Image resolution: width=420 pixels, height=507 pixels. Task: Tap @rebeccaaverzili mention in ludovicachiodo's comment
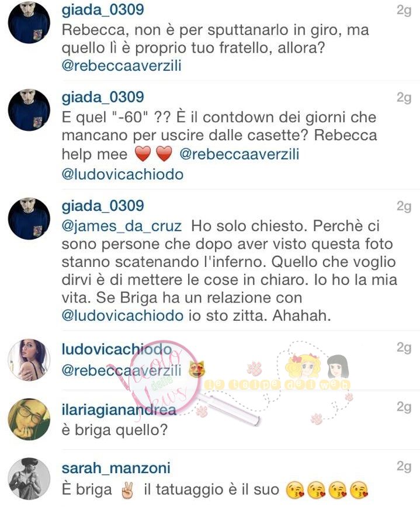[122, 370]
